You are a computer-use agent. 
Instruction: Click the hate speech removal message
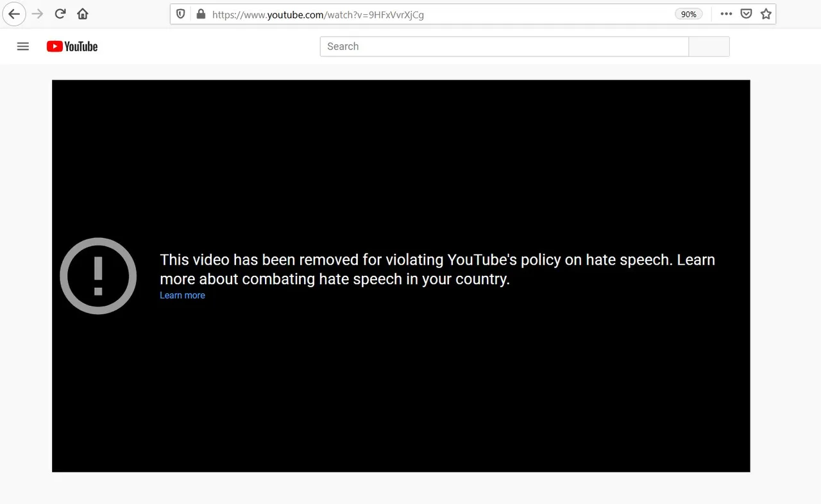point(437,269)
